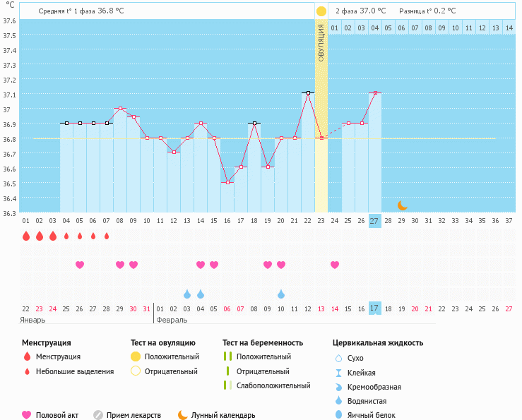Click the blue cervical fluid drop on cycle day 13

coord(187,294)
